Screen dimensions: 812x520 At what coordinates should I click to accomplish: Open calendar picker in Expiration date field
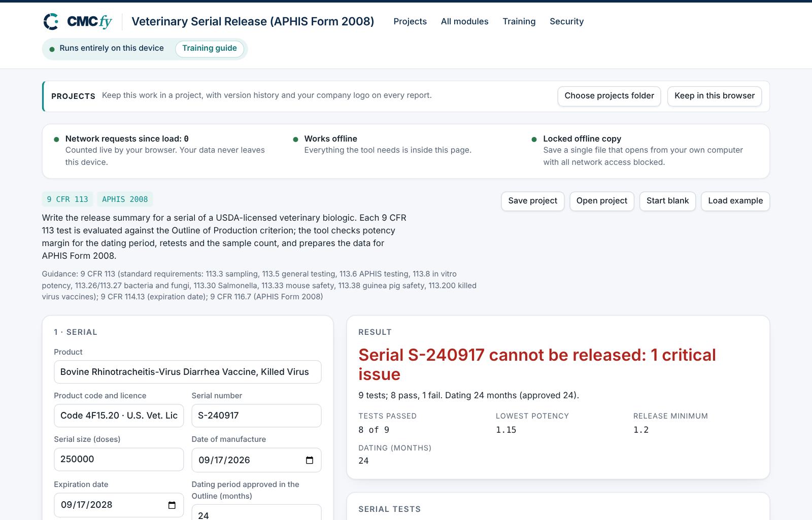click(x=172, y=505)
